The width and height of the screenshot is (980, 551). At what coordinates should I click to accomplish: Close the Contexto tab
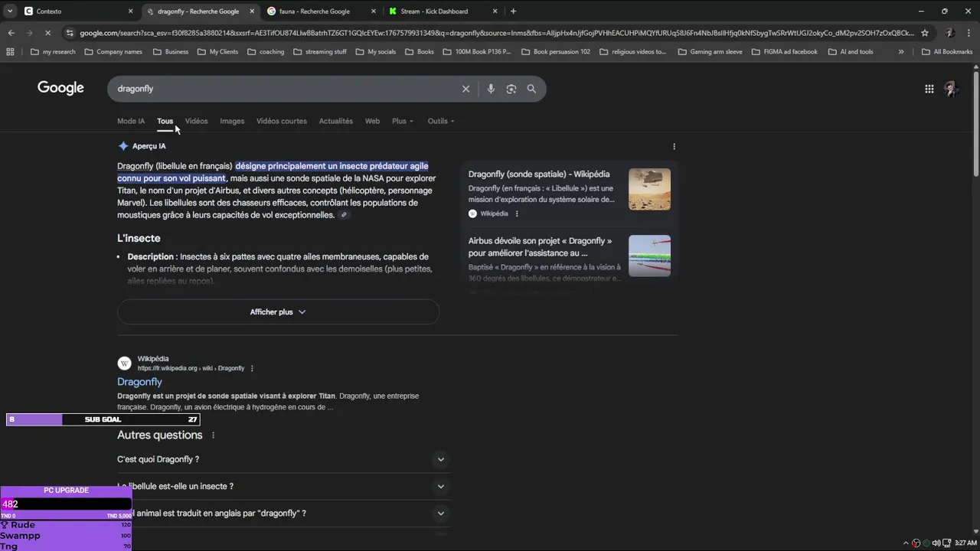pyautogui.click(x=130, y=11)
